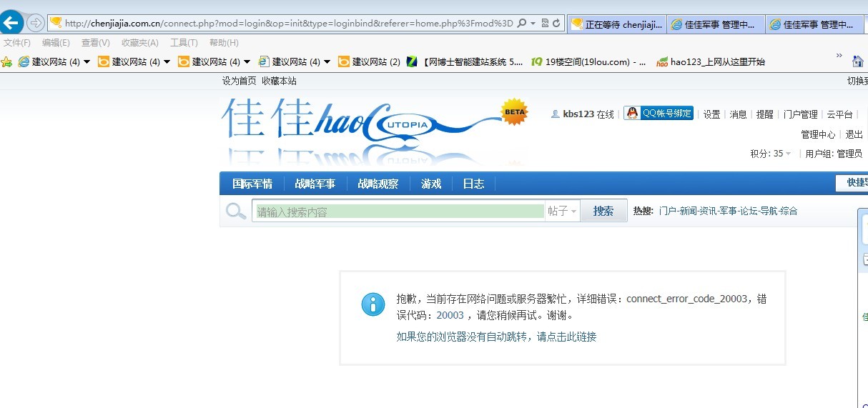Select the 游戏 navigation tab
Screen dimensions: 868x408
431,184
